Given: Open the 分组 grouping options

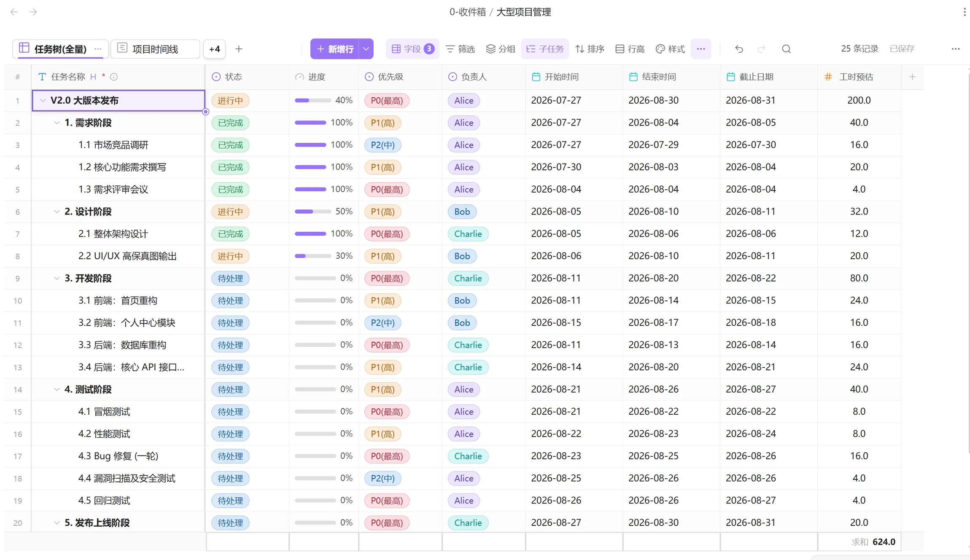Looking at the screenshot, I should pyautogui.click(x=501, y=49).
